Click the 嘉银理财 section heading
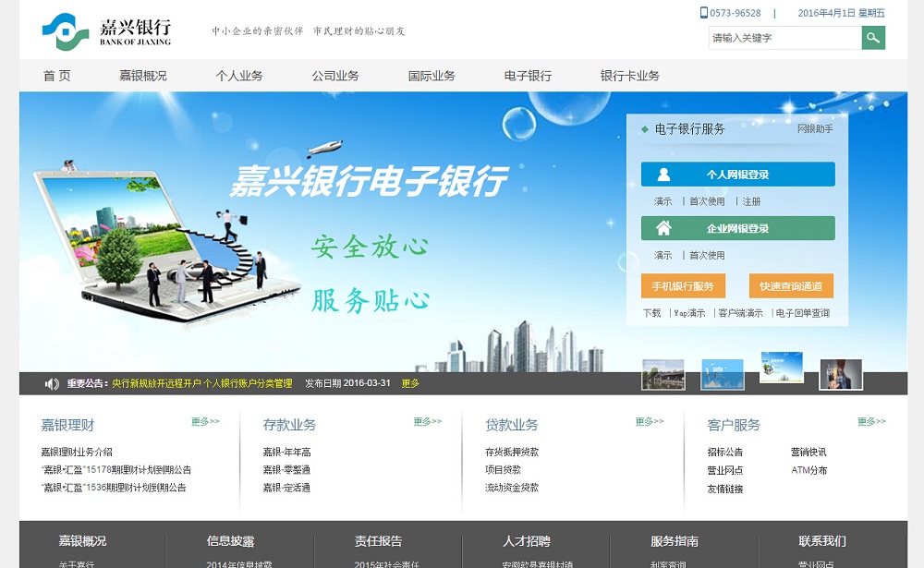Screen dimensions: 924x568 [x=67, y=425]
